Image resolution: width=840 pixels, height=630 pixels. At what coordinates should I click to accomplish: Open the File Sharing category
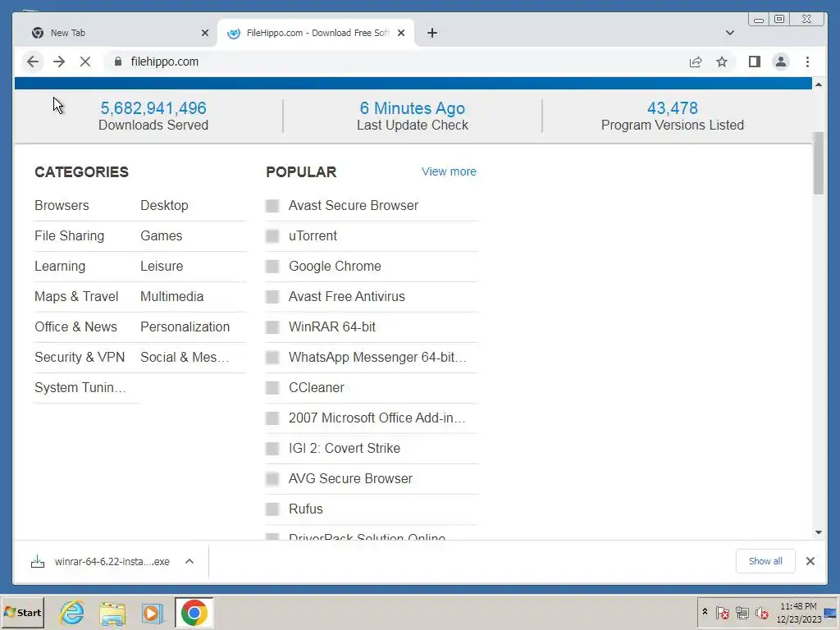pos(69,235)
